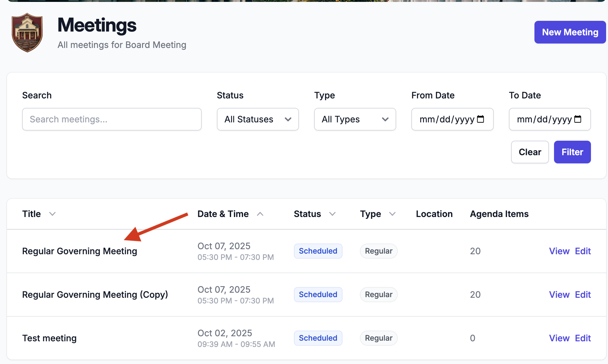The width and height of the screenshot is (608, 364).
Task: Focus the Search meetings input field
Action: [x=112, y=119]
